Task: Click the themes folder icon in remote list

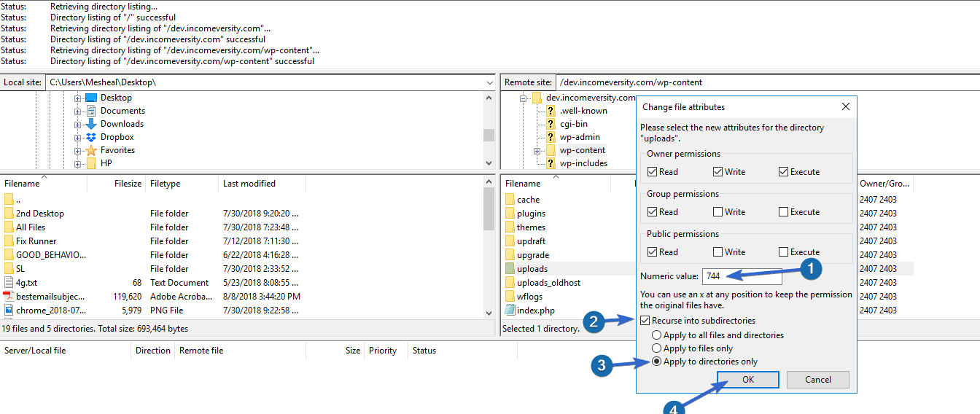Action: (x=510, y=227)
